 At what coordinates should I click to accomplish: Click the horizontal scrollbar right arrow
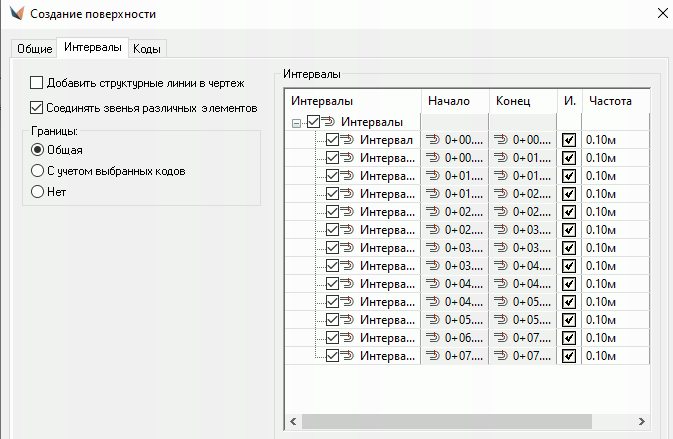click(642, 421)
